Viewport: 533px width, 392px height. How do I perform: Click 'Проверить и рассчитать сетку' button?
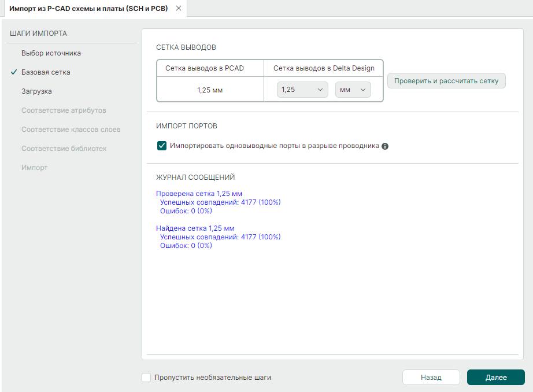click(x=446, y=81)
